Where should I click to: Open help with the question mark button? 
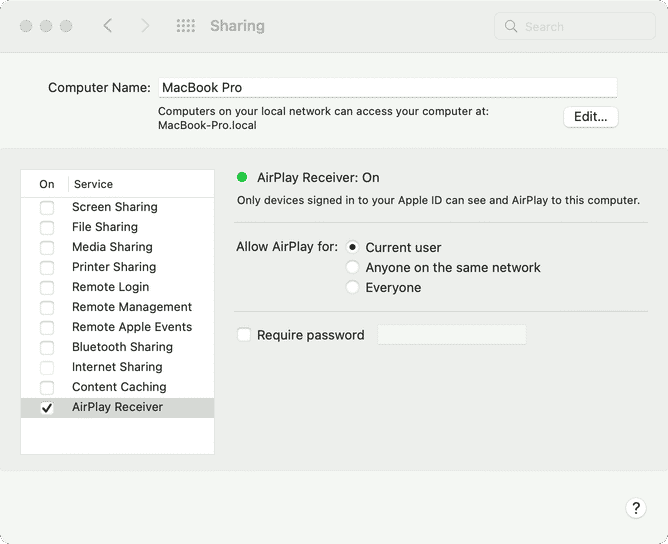(636, 508)
